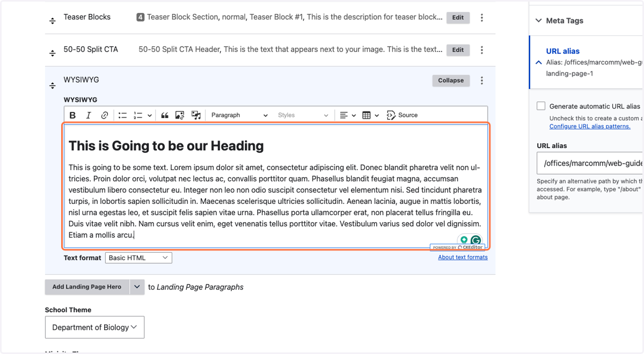This screenshot has height=354, width=644.
Task: Click the Grammarly icon in the editor
Action: click(475, 240)
